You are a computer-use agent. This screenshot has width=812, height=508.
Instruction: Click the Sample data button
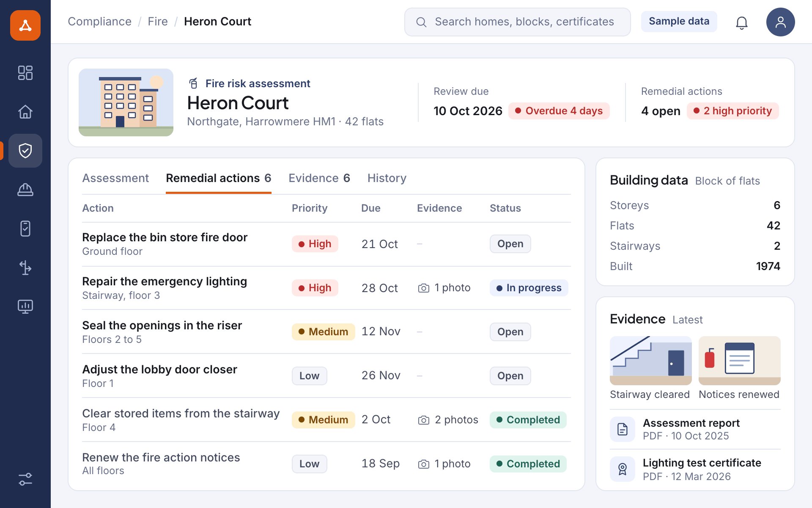[x=679, y=22]
